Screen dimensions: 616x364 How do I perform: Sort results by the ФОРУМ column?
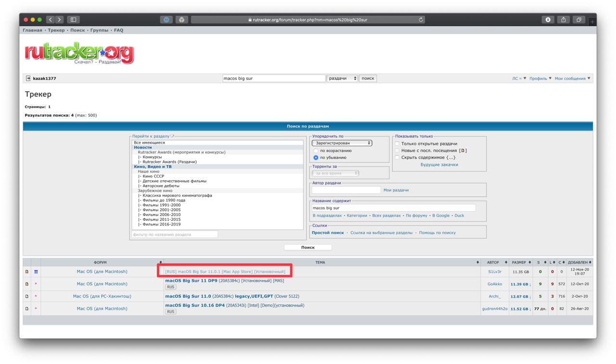[100, 263]
